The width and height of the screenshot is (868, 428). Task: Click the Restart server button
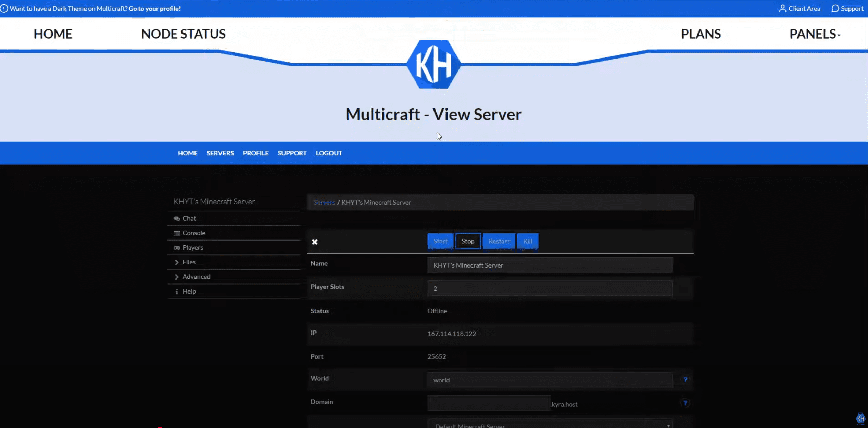click(499, 241)
